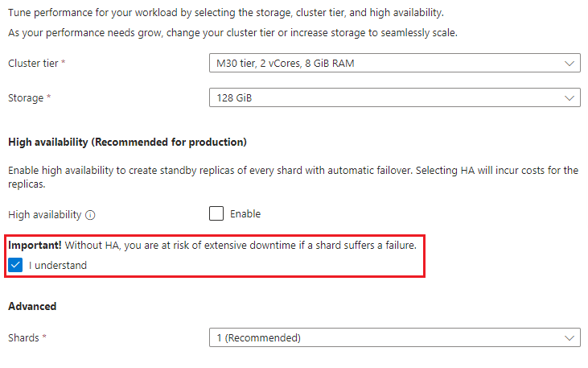This screenshot has width=588, height=368.
Task: Open the M30 tier cluster tier combo box
Action: [386, 64]
